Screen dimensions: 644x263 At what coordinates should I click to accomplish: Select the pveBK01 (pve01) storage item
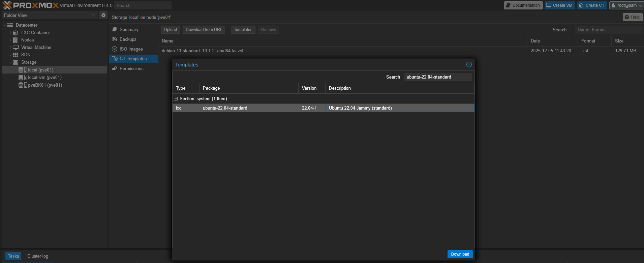pyautogui.click(x=45, y=85)
